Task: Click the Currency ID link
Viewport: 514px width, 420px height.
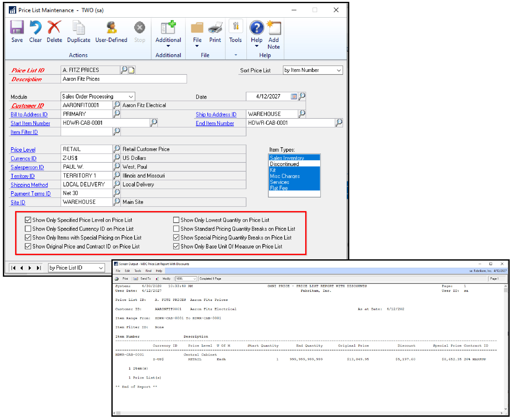Action: [x=23, y=158]
